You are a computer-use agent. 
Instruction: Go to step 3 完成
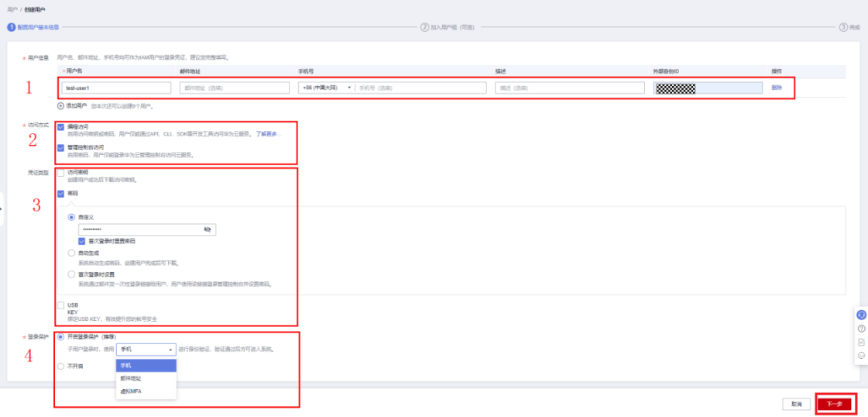(x=849, y=26)
